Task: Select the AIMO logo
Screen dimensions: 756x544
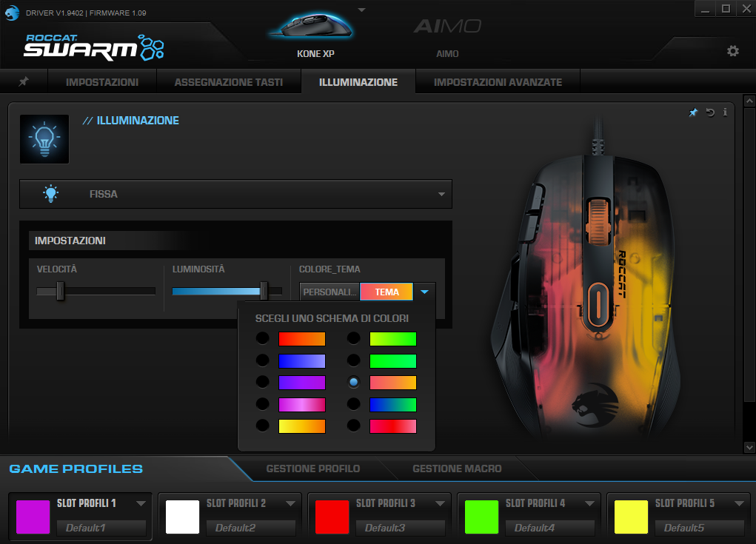Action: click(447, 26)
